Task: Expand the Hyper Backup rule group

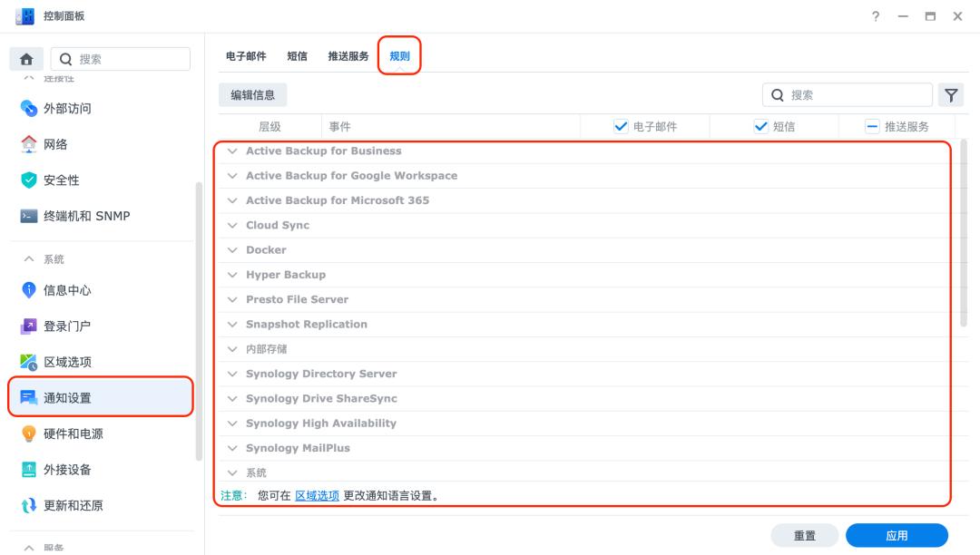Action: tap(234, 274)
